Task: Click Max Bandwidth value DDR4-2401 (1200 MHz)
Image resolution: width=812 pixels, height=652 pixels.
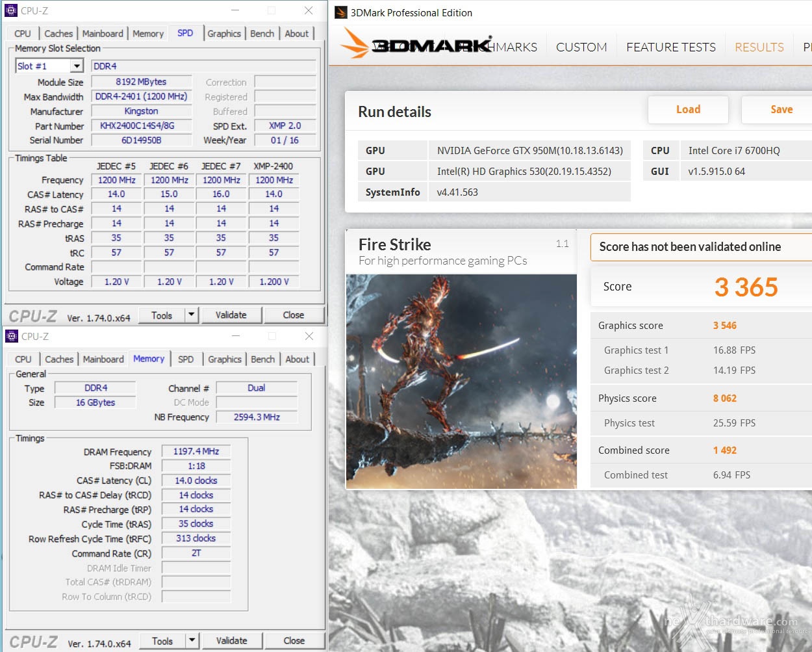Action: point(142,96)
